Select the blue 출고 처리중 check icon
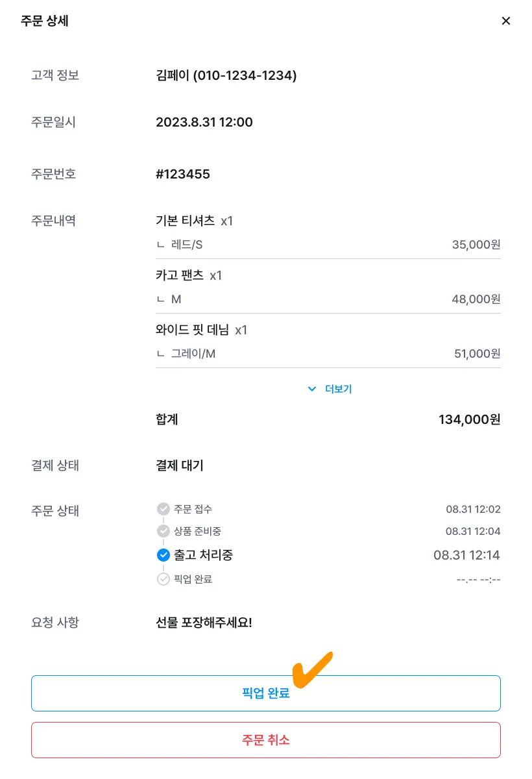This screenshot has height=779, width=532. pos(163,555)
